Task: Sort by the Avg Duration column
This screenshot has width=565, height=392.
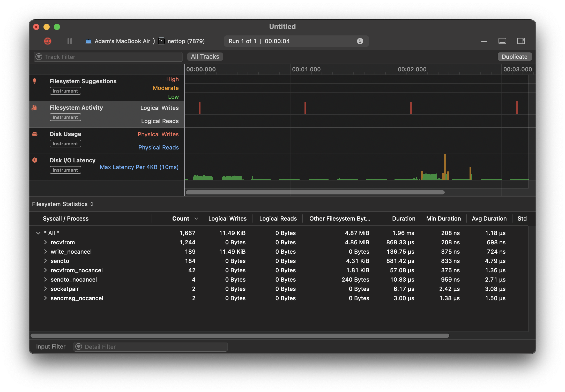Action: click(489, 218)
